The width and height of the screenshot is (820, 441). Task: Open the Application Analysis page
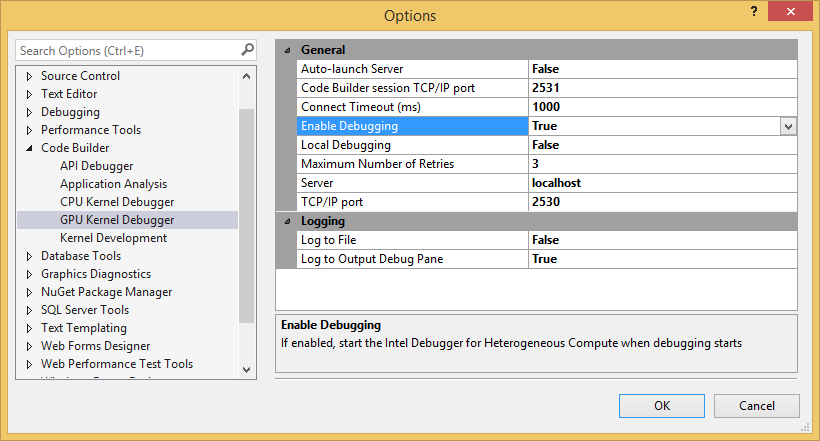click(x=113, y=184)
